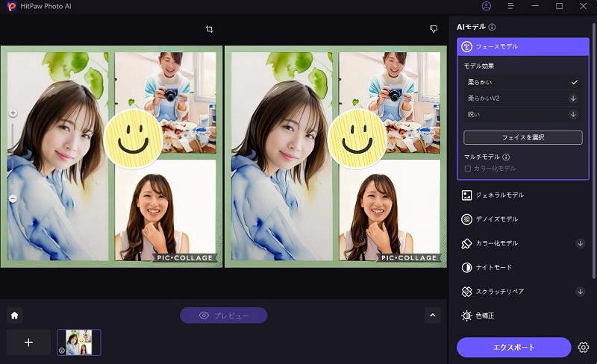Select the 鋭い model effect
This screenshot has width=597, height=364.
pos(522,114)
